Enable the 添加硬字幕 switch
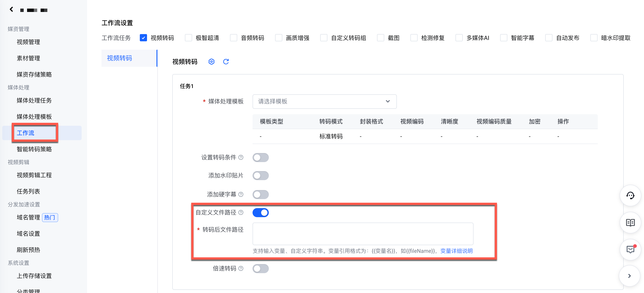 (260, 195)
